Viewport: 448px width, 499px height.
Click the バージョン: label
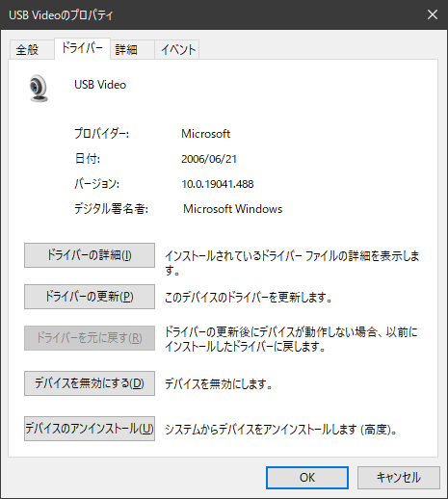(x=96, y=184)
